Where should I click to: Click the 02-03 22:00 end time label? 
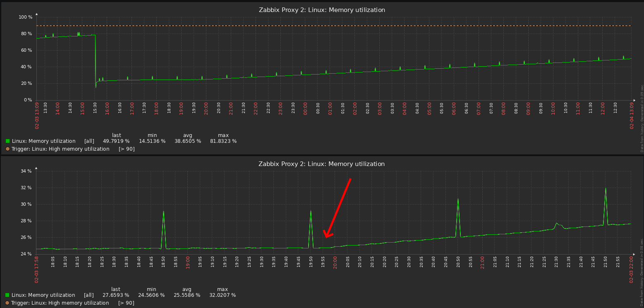click(632, 270)
